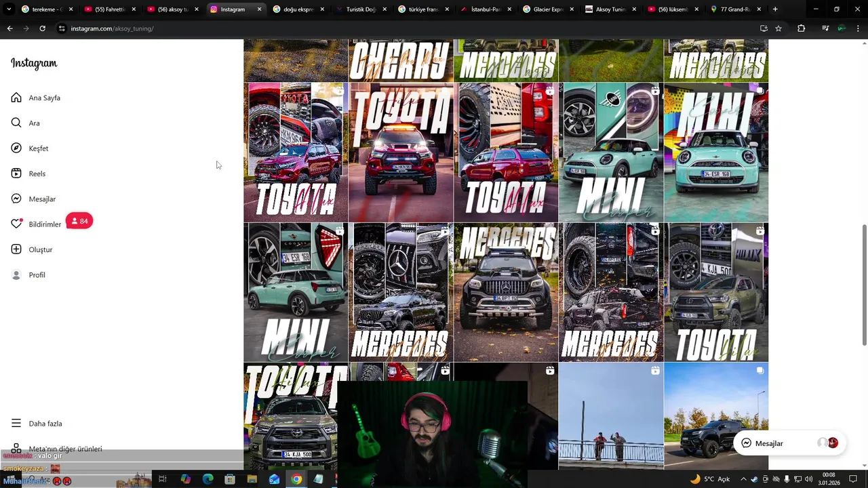Open the clock showing 00:08
868x488 pixels.
click(x=829, y=479)
